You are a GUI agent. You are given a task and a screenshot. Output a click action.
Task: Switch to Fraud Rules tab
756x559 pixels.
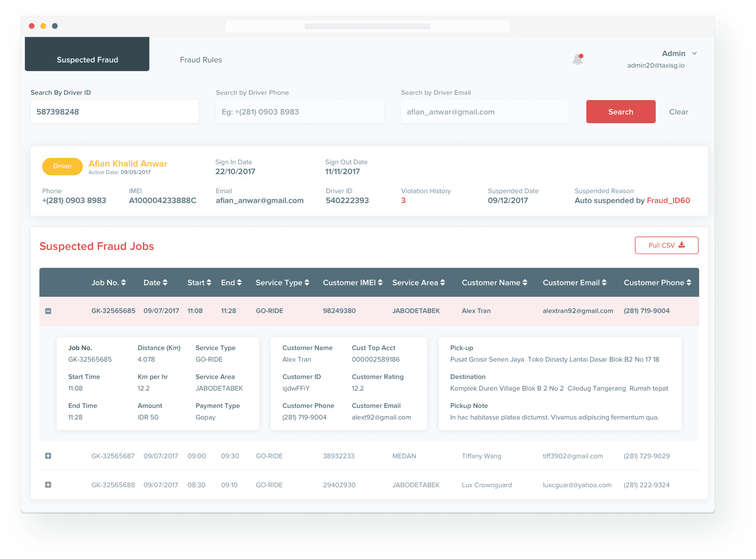(201, 60)
